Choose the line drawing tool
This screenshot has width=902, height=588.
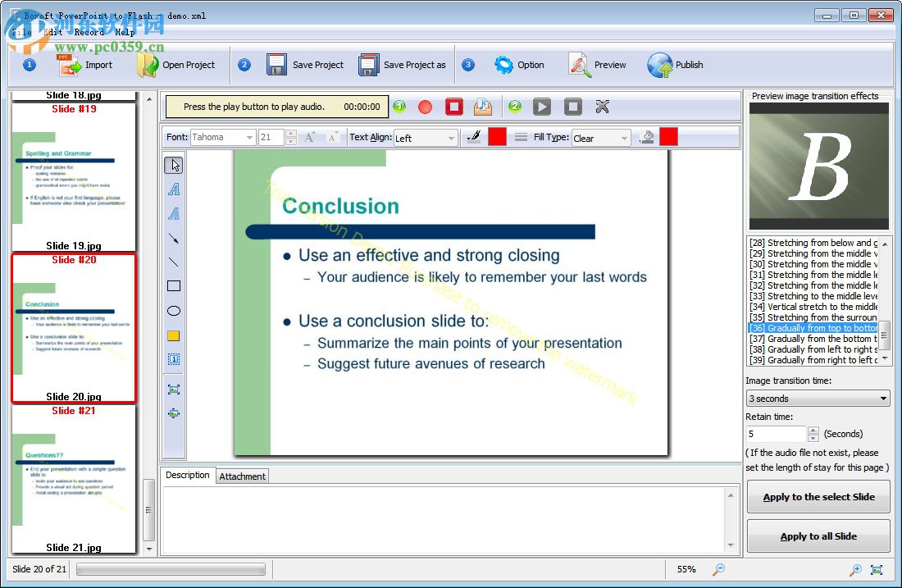(x=173, y=263)
